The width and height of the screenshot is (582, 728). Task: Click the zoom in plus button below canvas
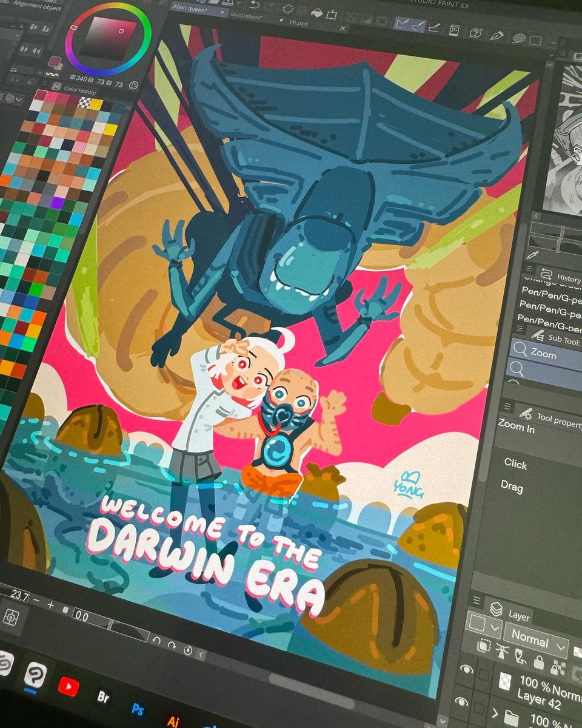point(50,604)
